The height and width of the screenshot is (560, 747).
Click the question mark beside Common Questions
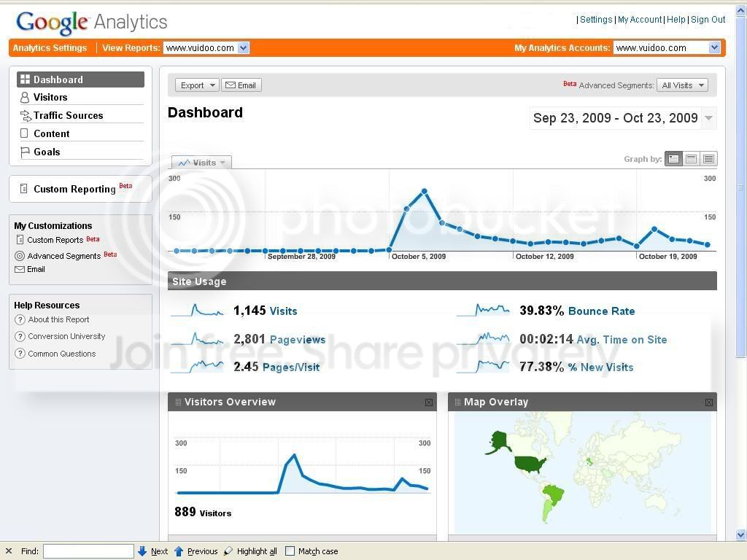point(20,354)
